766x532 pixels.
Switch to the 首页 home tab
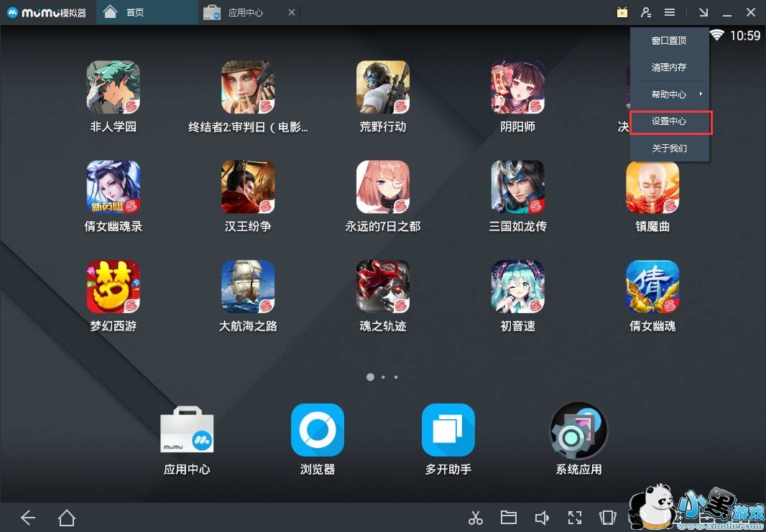(x=147, y=12)
